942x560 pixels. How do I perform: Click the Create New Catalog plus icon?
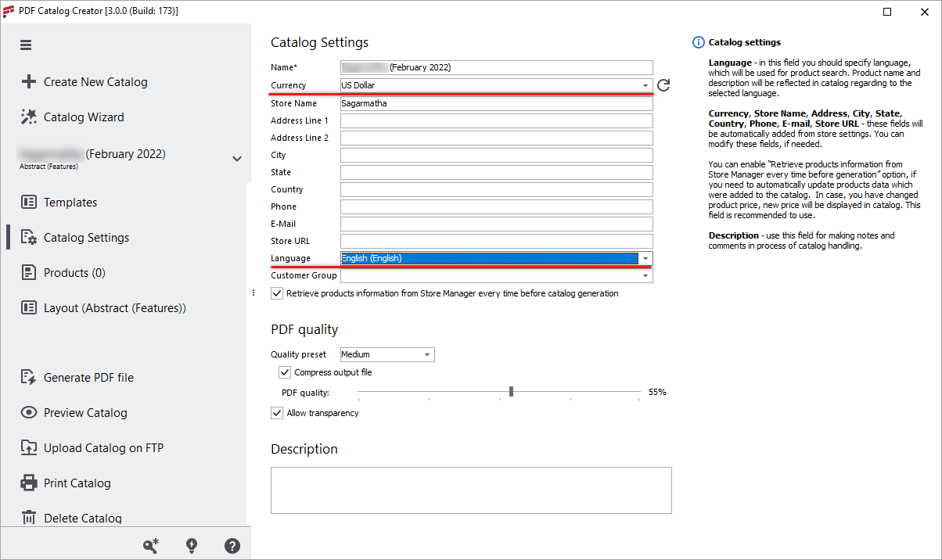29,81
